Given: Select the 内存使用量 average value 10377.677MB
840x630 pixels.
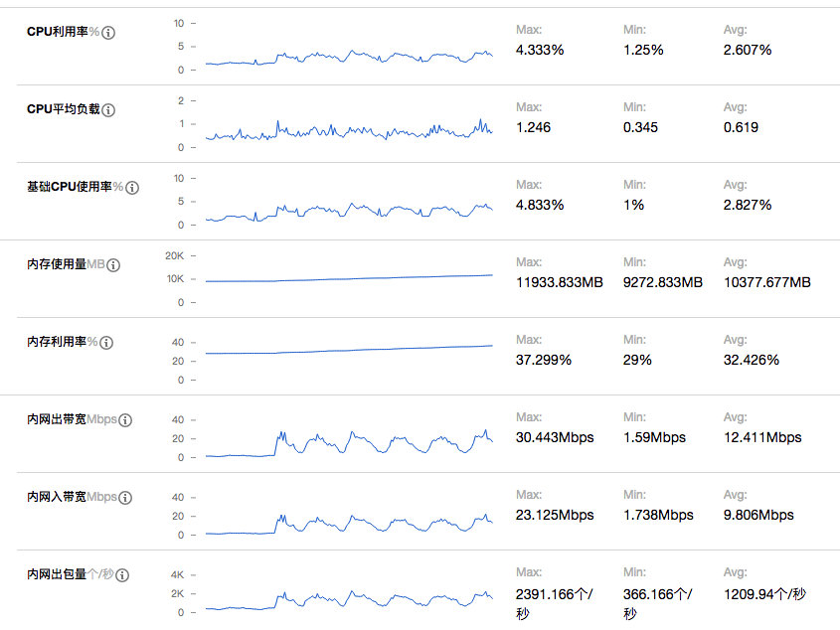Looking at the screenshot, I should (x=767, y=282).
